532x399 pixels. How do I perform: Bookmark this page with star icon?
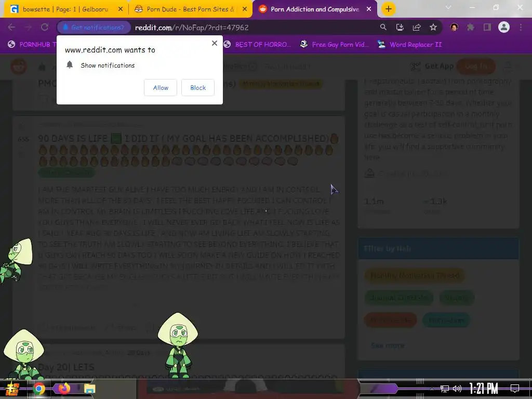[x=433, y=27]
